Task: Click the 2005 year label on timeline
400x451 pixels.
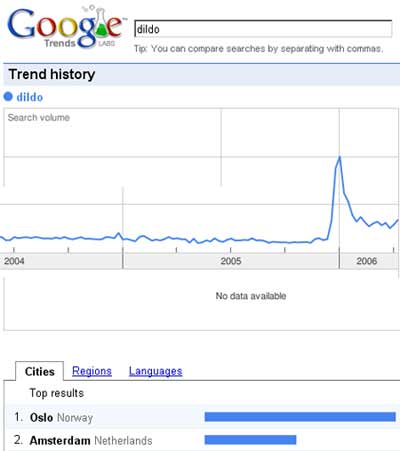Action: point(231,261)
